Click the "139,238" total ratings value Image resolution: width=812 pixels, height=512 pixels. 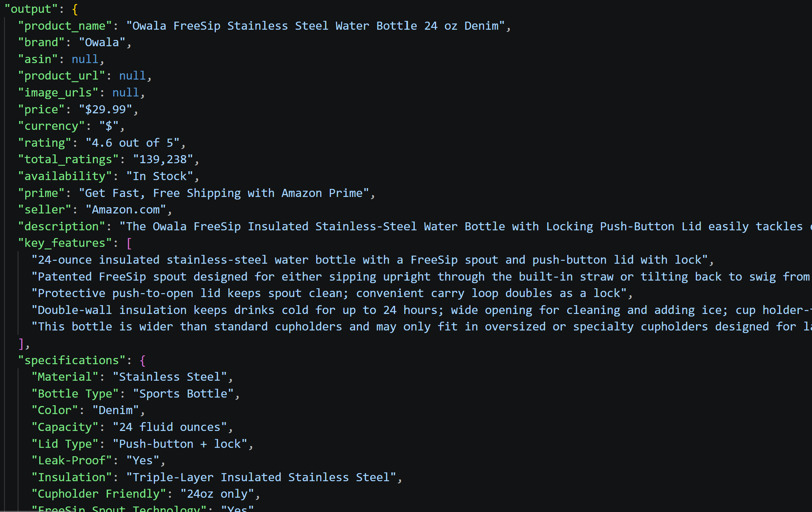click(x=163, y=160)
